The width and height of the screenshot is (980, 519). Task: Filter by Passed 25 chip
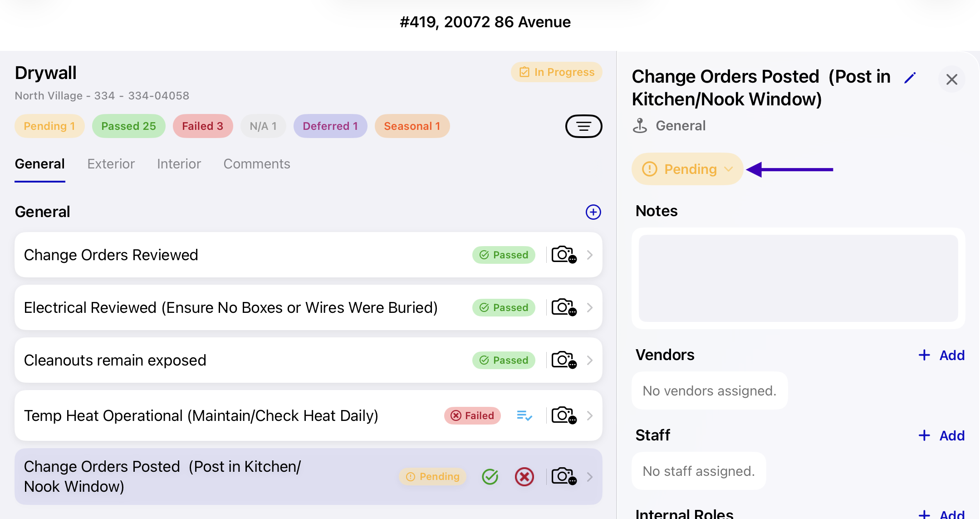click(128, 126)
